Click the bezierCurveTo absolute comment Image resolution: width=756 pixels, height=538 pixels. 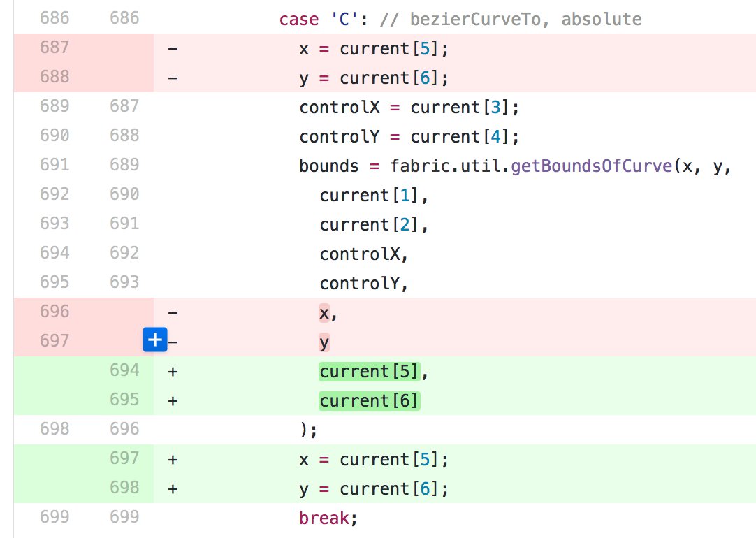point(511,20)
